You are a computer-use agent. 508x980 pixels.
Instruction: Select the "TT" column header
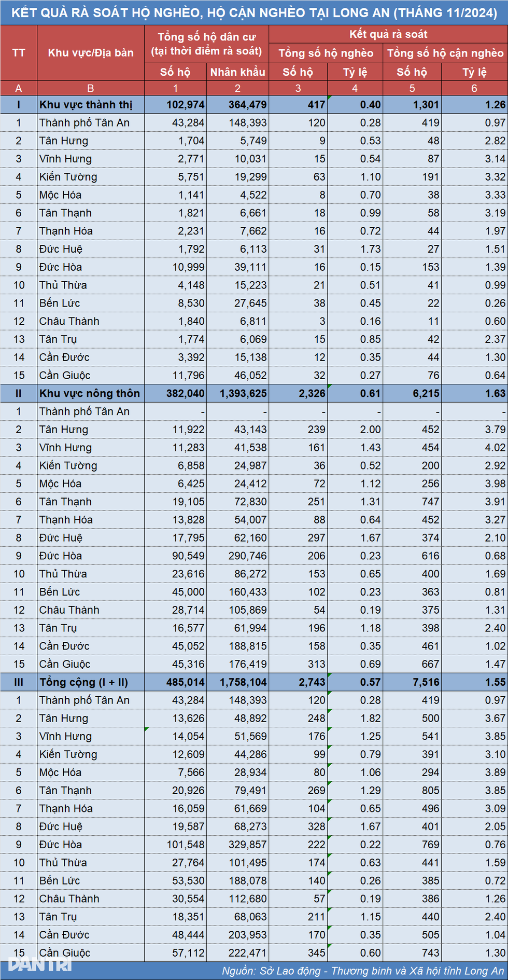coord(19,53)
